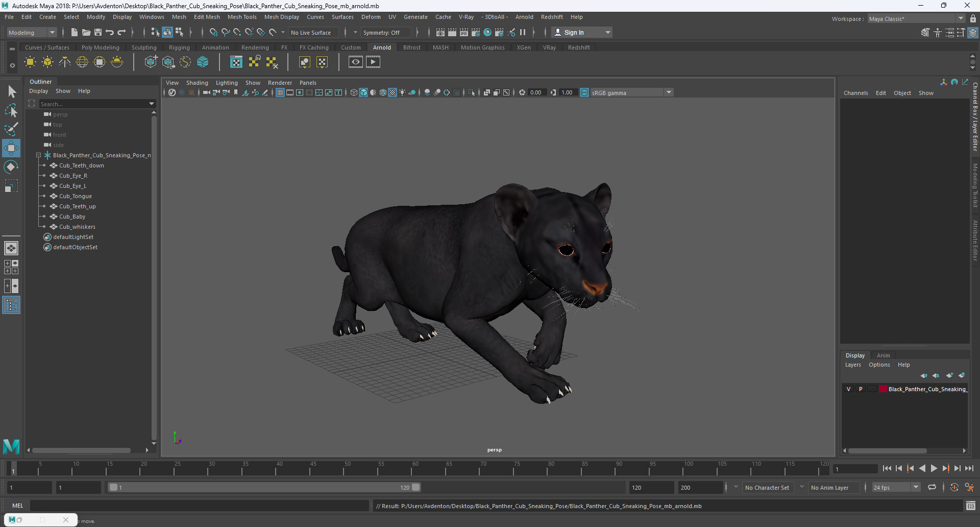Switch to single perspective pane layout
980x527 pixels.
(11, 248)
